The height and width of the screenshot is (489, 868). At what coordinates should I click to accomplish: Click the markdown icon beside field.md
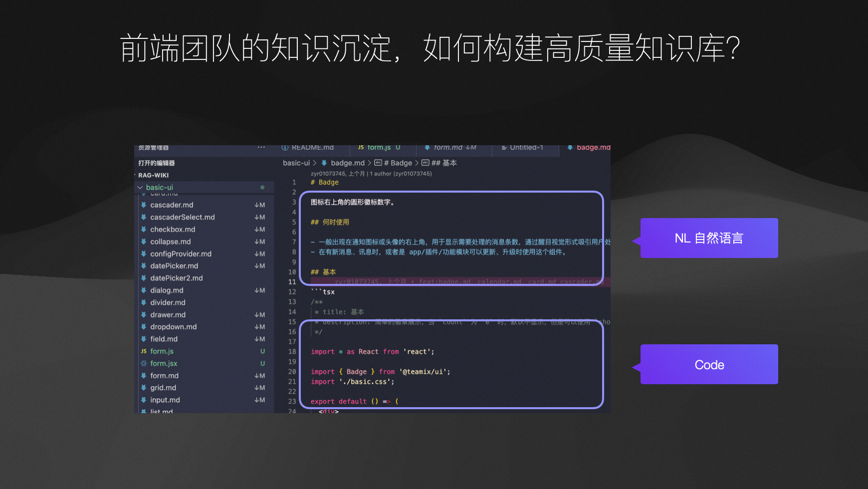[144, 339]
